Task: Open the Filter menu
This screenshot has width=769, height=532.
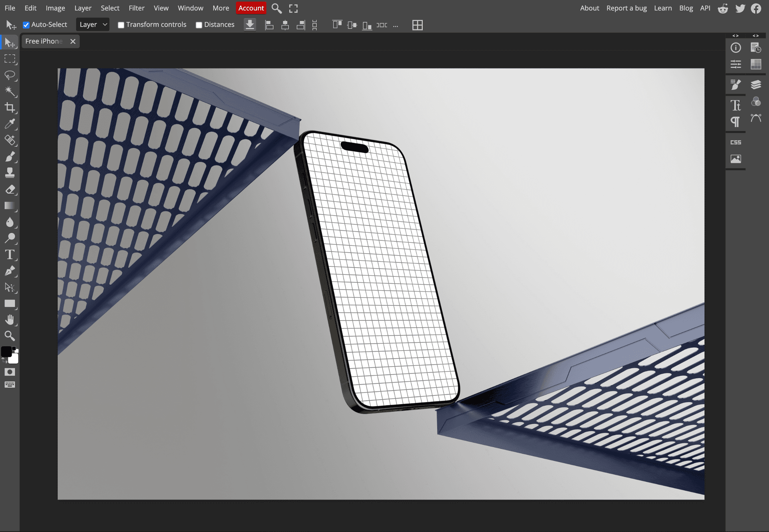Action: pyautogui.click(x=137, y=8)
